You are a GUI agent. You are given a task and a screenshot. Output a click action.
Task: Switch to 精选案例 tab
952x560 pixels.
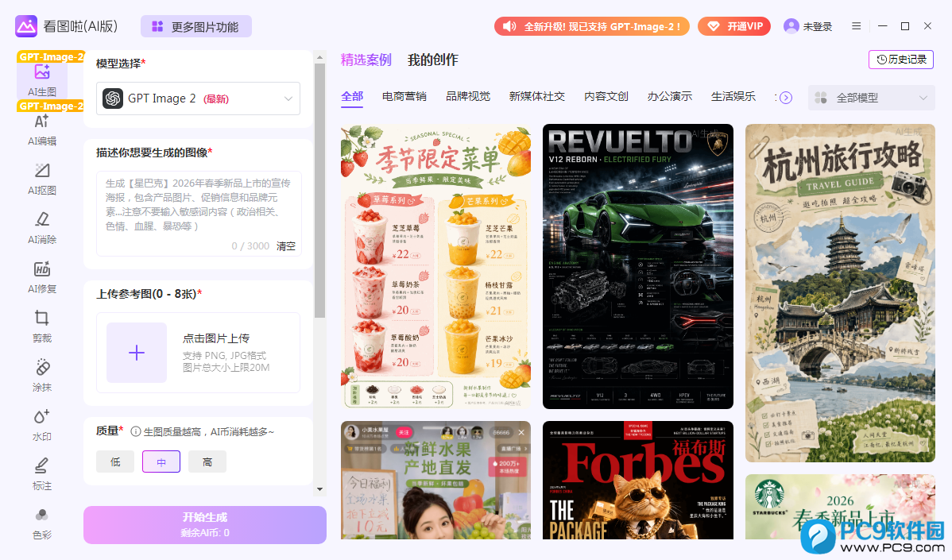366,60
